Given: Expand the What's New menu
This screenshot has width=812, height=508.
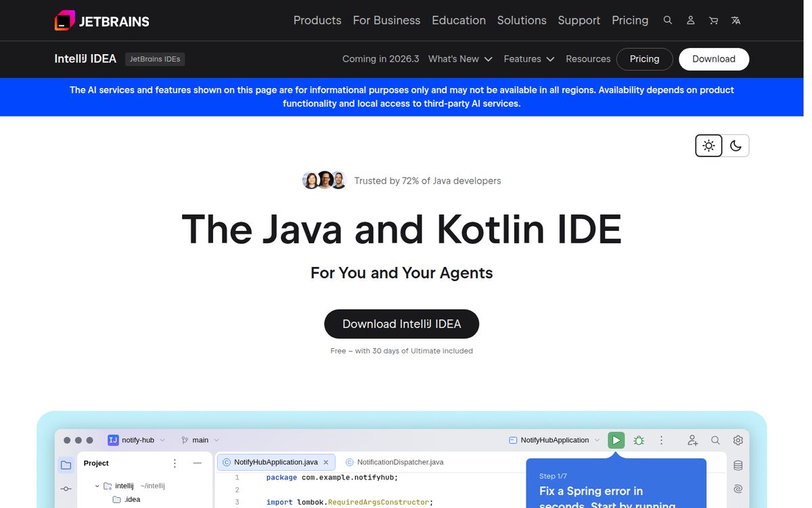Looking at the screenshot, I should tap(460, 59).
